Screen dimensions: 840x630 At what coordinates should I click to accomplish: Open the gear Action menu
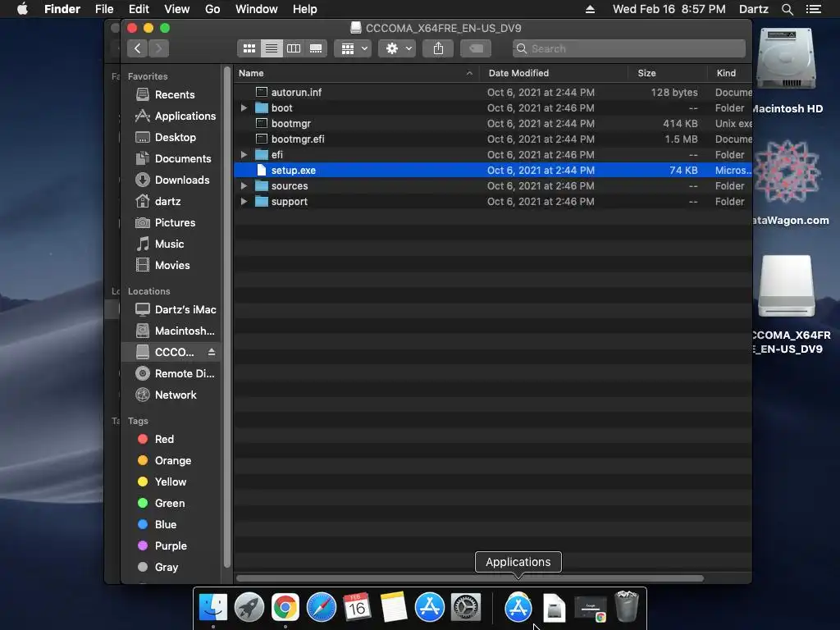pos(397,48)
